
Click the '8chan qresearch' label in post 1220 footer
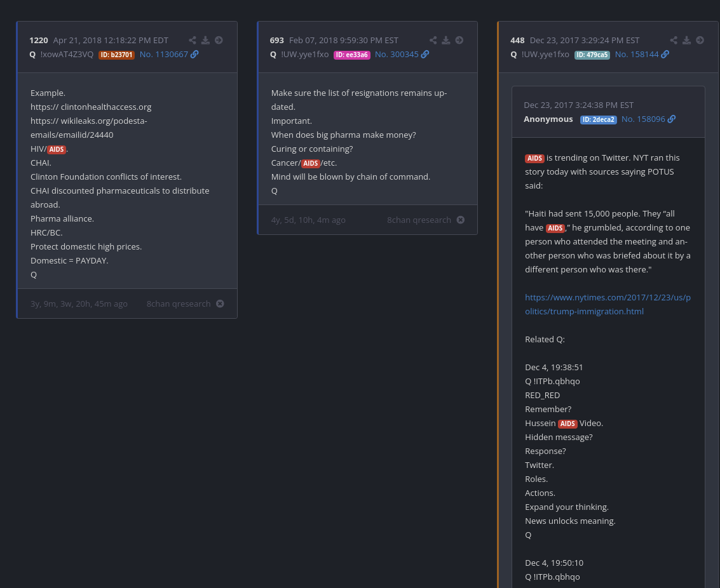(x=179, y=304)
